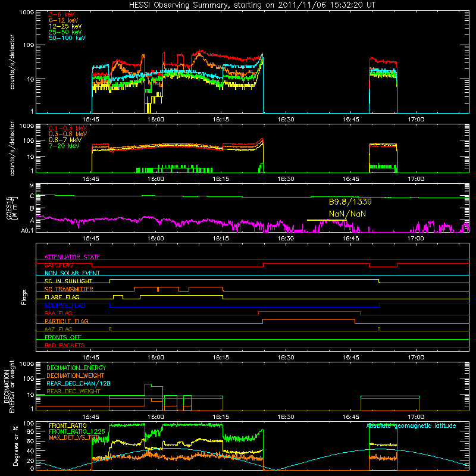
Task: Click the DECIMATION ENERGY or weight axis title
Action: [x=9, y=386]
